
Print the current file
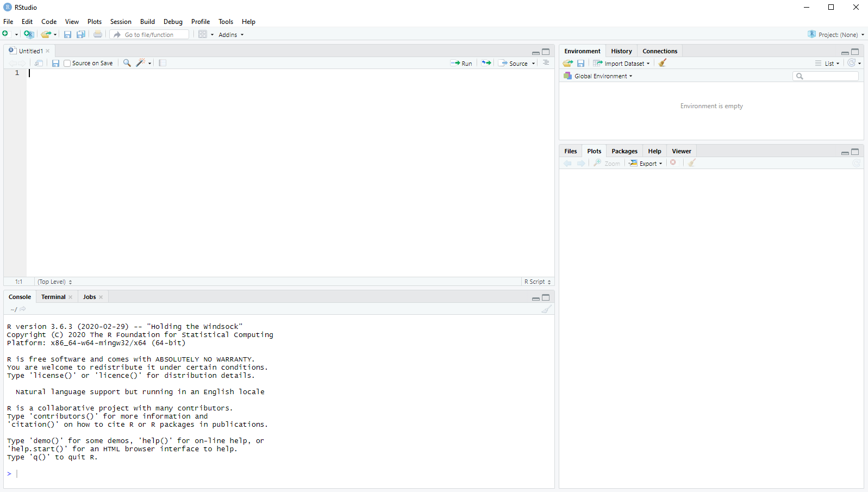pyautogui.click(x=98, y=34)
